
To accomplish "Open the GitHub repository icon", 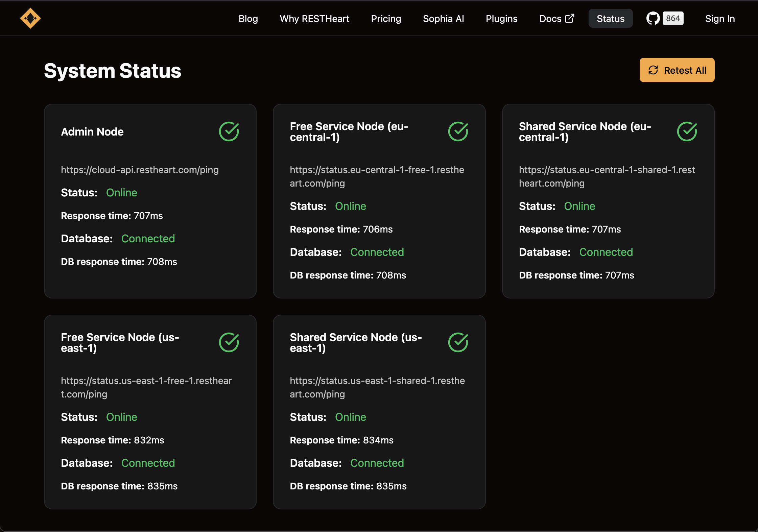I will (x=653, y=18).
